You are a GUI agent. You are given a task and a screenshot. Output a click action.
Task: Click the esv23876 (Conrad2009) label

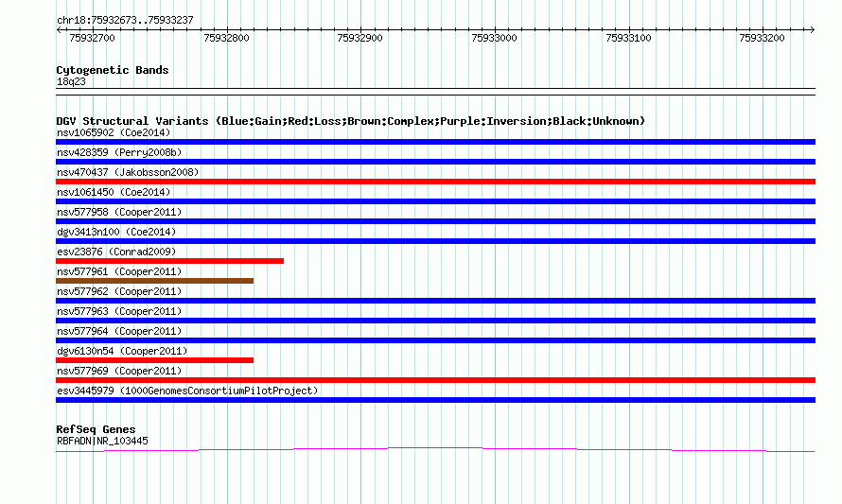tap(116, 252)
